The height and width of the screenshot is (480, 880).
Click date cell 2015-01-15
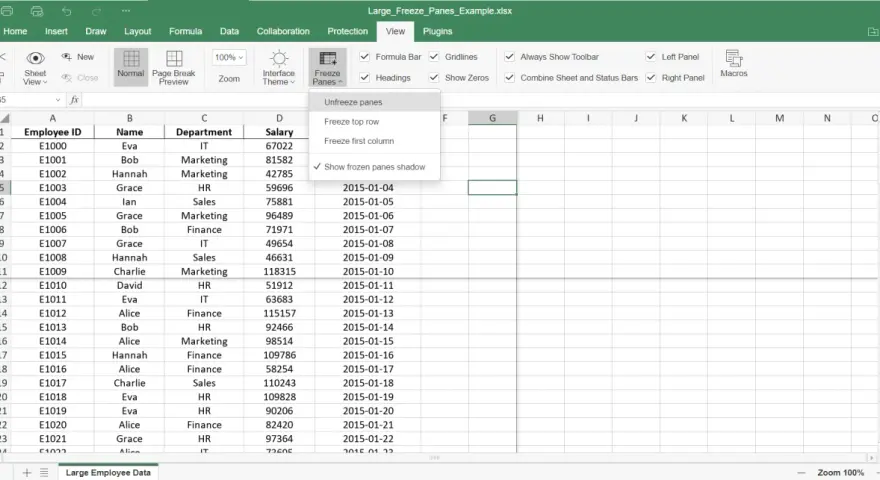click(368, 341)
